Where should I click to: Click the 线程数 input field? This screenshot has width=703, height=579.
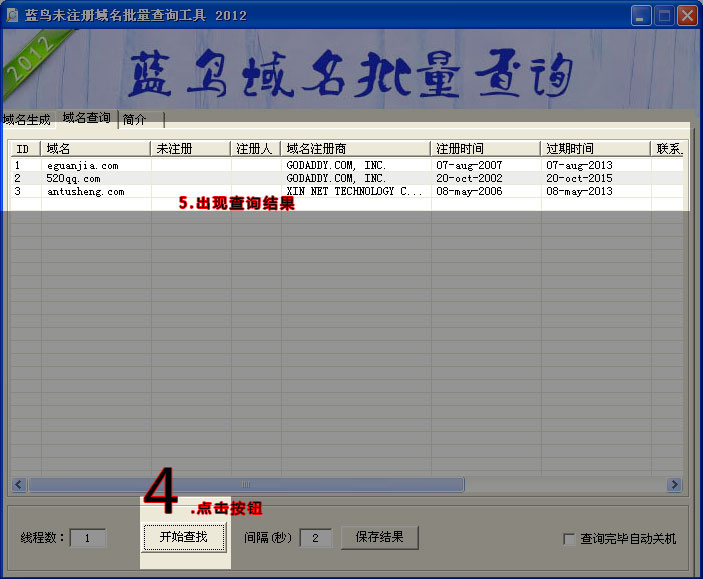click(88, 538)
